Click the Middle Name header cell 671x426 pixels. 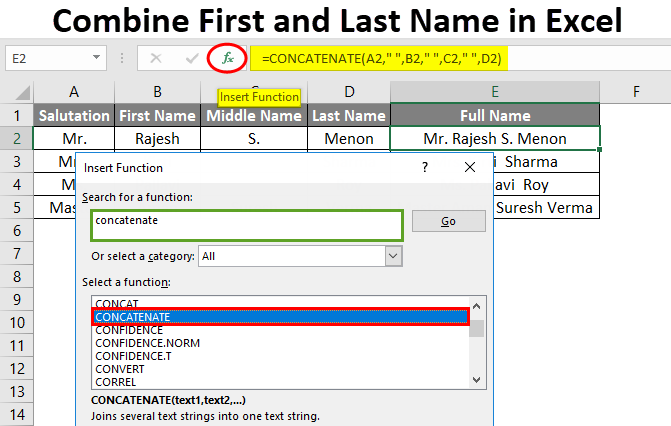tap(254, 116)
